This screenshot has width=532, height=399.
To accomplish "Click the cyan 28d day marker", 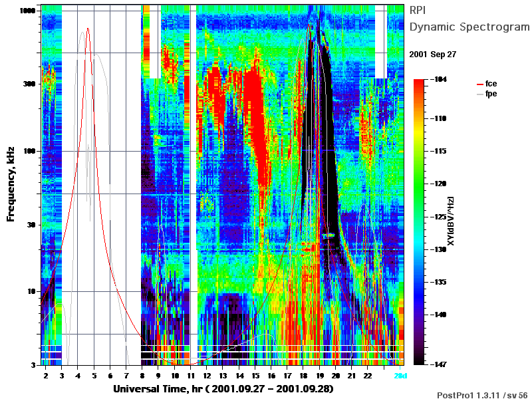I will pyautogui.click(x=400, y=376).
